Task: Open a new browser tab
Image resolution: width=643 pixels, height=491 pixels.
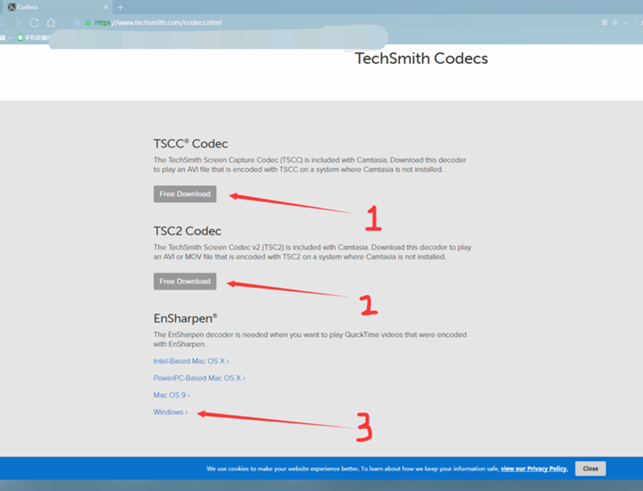Action: pos(120,7)
